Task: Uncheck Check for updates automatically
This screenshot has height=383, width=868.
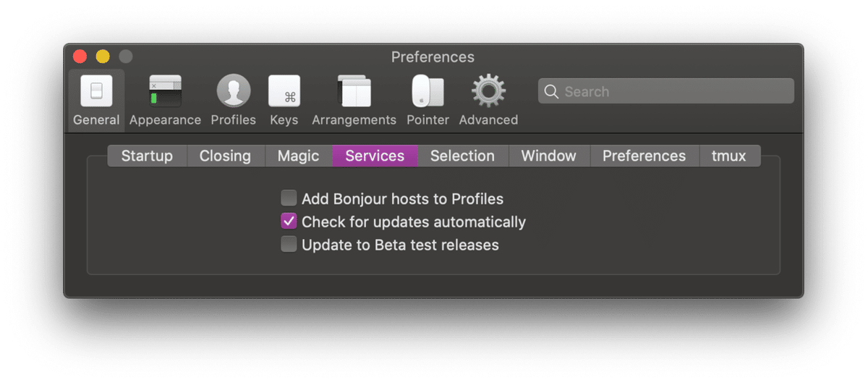Action: (289, 222)
